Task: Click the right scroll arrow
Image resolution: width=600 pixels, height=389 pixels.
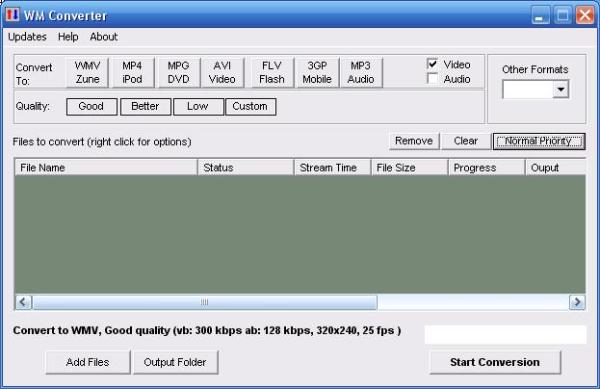Action: (x=577, y=302)
